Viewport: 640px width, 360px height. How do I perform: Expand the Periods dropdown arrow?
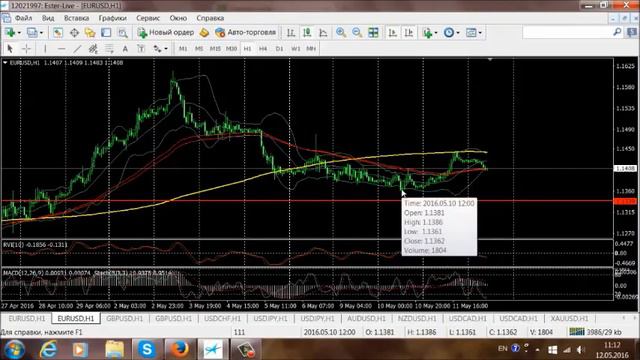tap(458, 33)
